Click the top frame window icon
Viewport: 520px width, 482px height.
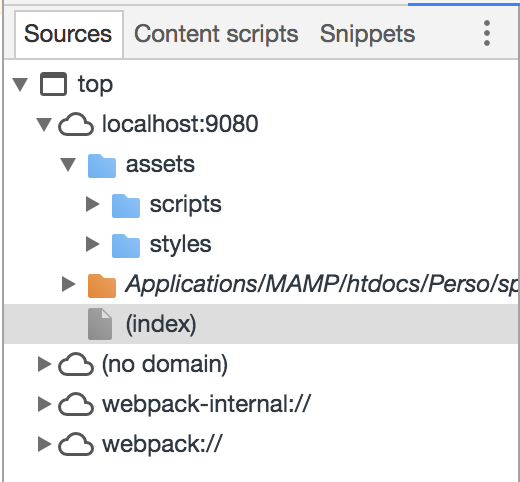pyautogui.click(x=53, y=84)
